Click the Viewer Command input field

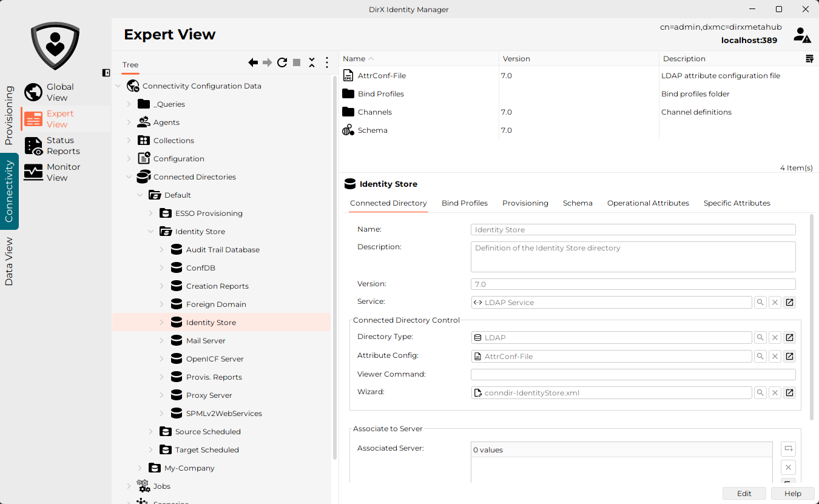(x=633, y=375)
